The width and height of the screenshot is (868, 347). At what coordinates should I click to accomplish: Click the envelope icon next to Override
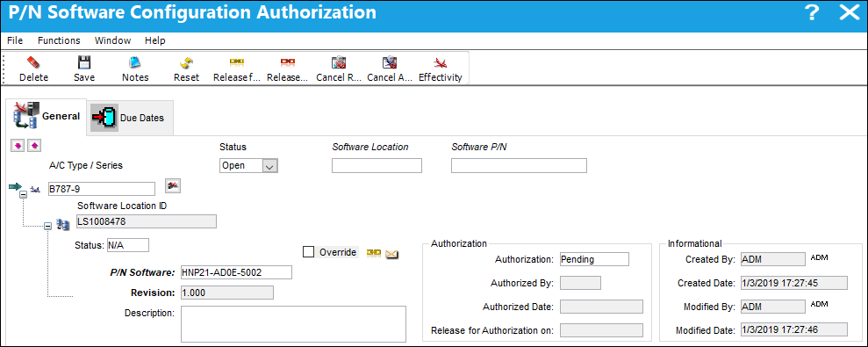point(392,254)
